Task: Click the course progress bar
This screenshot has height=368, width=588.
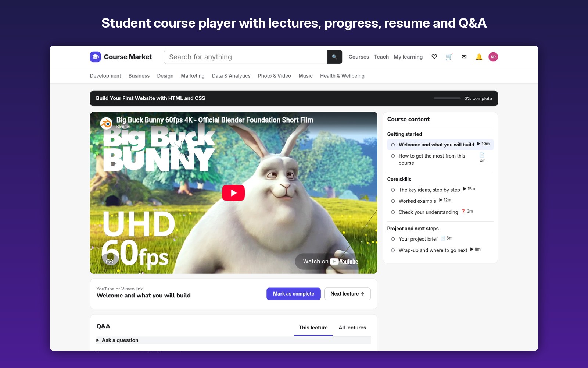Action: click(x=447, y=98)
